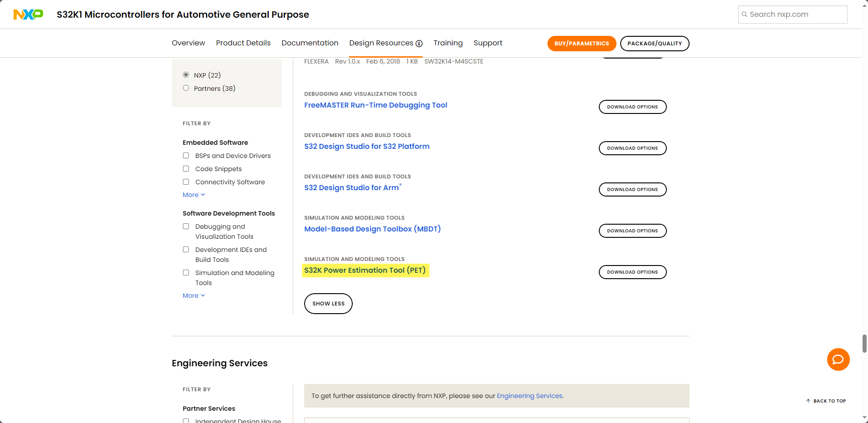The height and width of the screenshot is (423, 868).
Task: Open the orange chat bubble icon
Action: 838,359
